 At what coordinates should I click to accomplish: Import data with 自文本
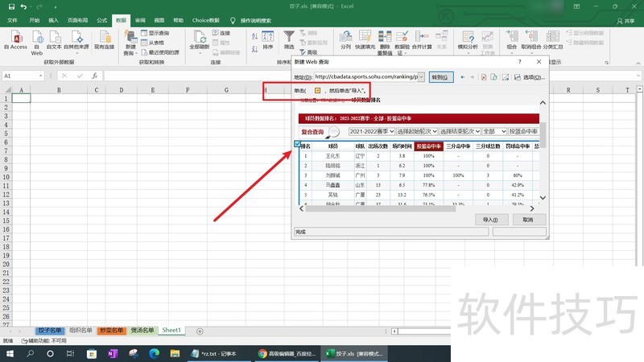coord(54,40)
